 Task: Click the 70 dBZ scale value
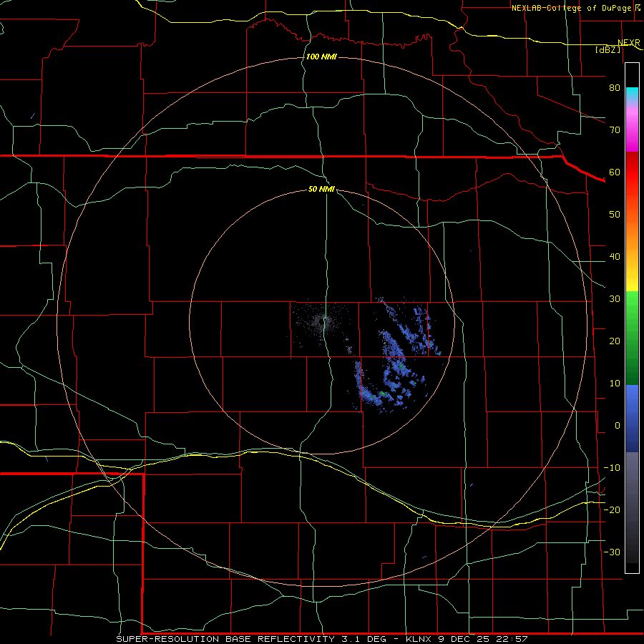point(615,130)
